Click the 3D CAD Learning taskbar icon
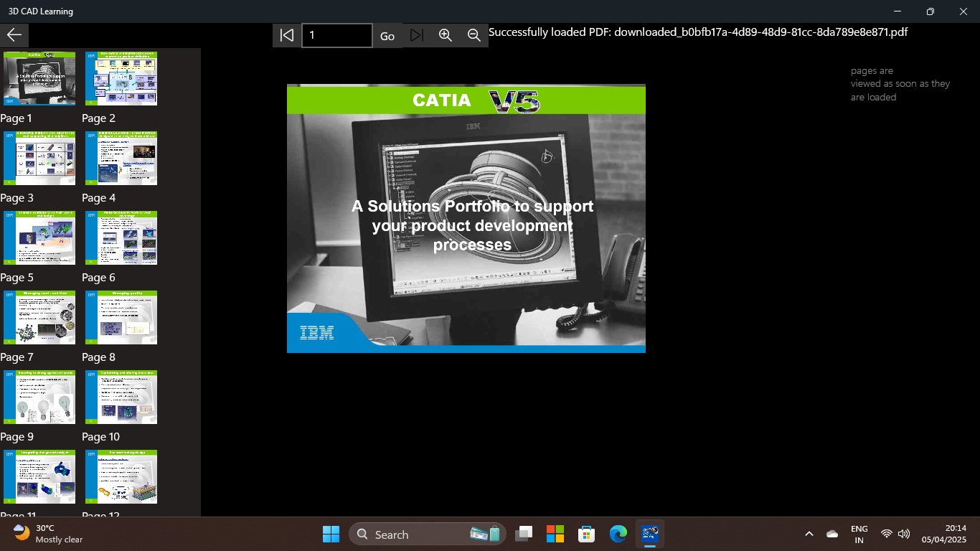Viewport: 980px width, 551px height. [x=650, y=534]
